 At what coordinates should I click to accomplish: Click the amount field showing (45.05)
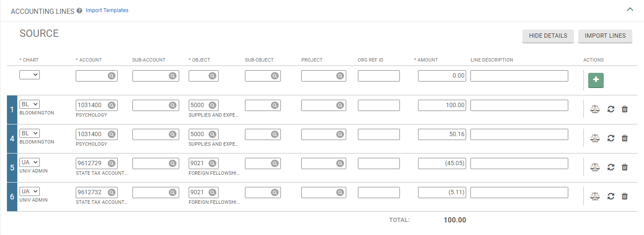(442, 163)
